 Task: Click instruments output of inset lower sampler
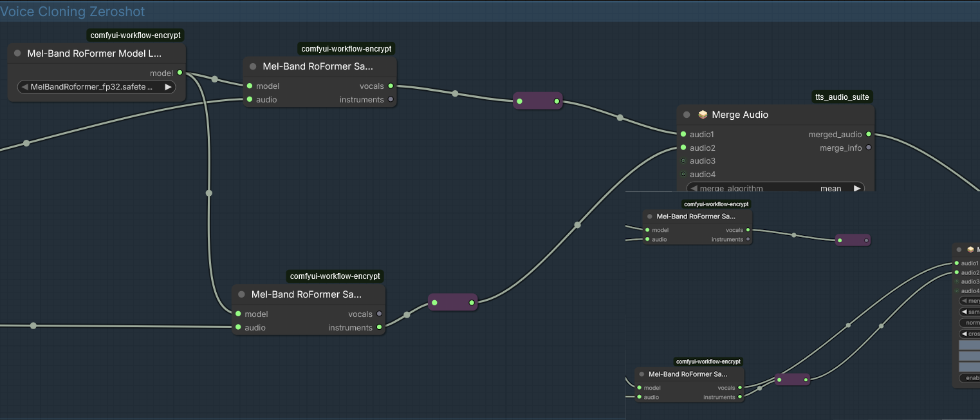740,397
